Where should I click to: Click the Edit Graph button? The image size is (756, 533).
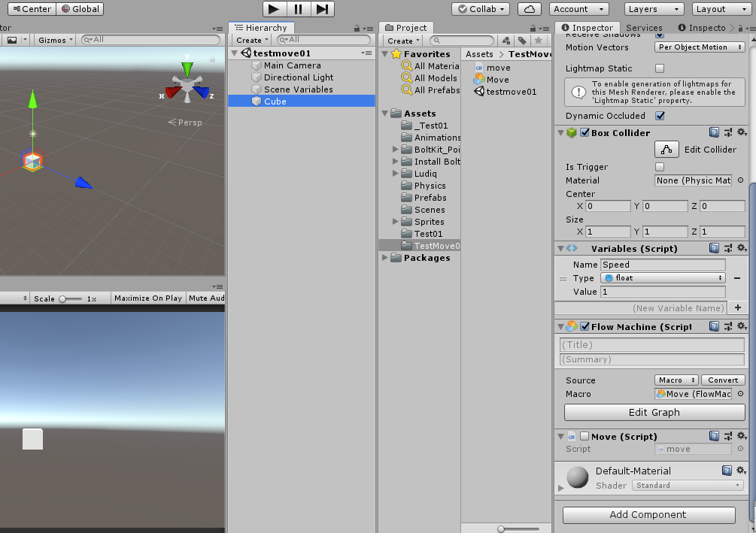click(x=654, y=413)
